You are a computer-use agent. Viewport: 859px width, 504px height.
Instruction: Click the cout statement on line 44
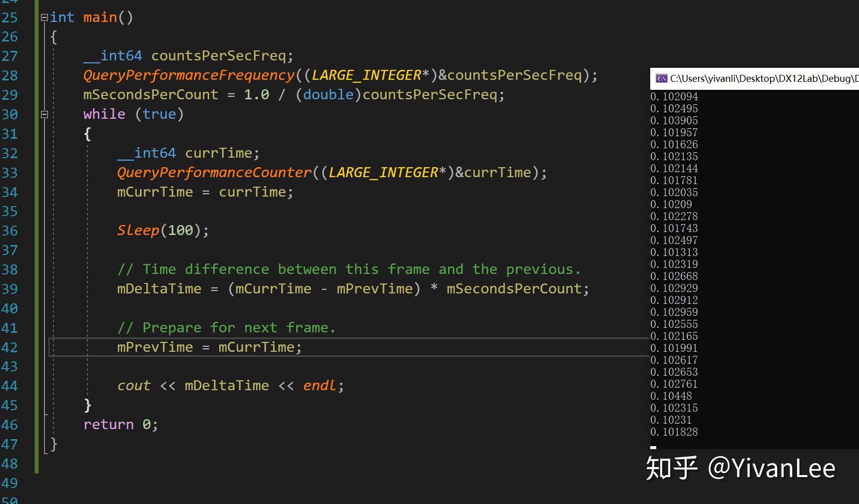[x=230, y=386]
